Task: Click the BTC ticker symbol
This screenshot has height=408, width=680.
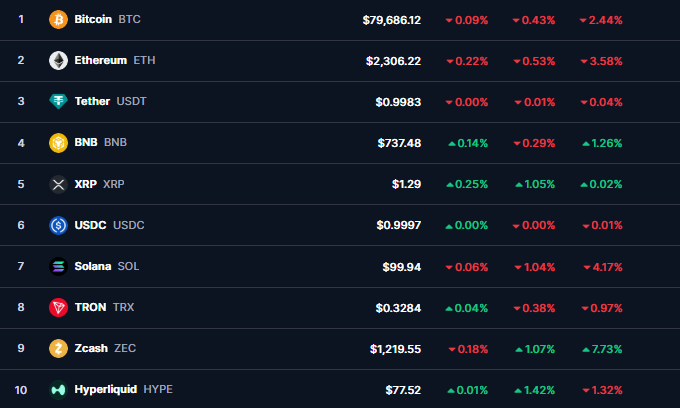Action: point(129,19)
